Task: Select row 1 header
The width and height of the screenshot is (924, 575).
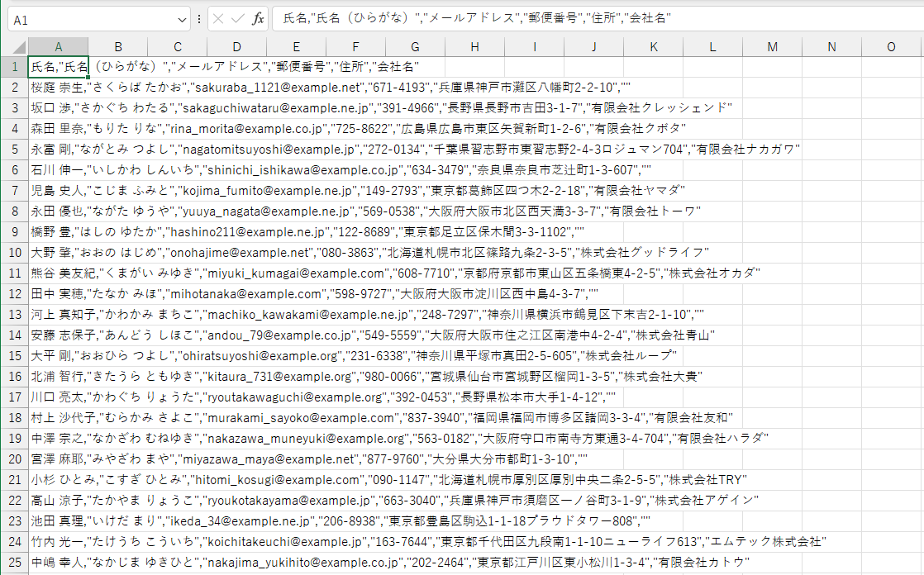Action: coord(12,65)
